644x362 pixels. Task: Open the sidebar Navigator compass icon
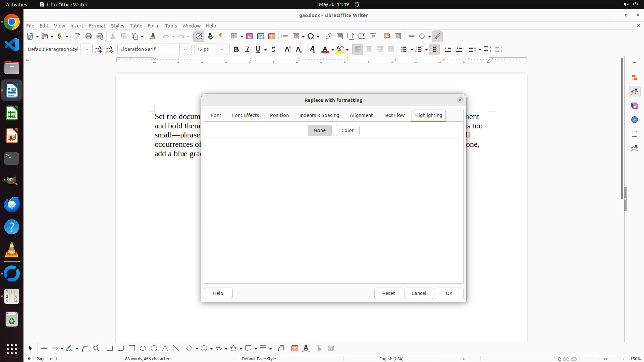634,120
